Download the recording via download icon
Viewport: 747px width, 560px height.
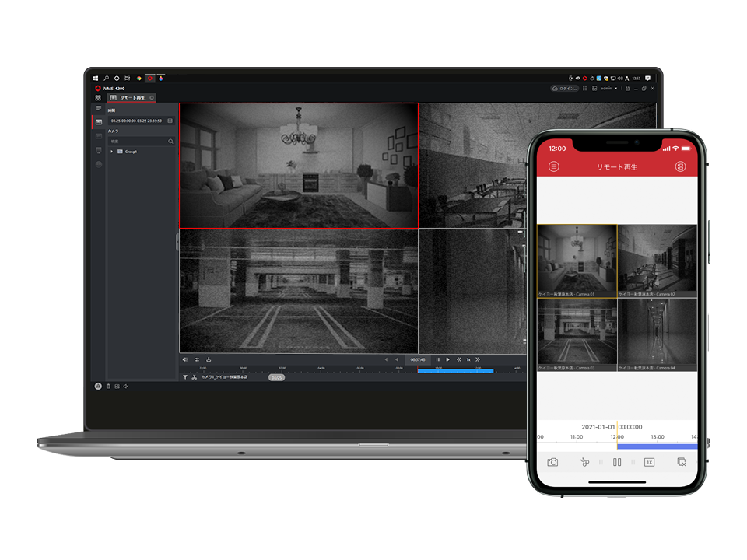coord(209,359)
